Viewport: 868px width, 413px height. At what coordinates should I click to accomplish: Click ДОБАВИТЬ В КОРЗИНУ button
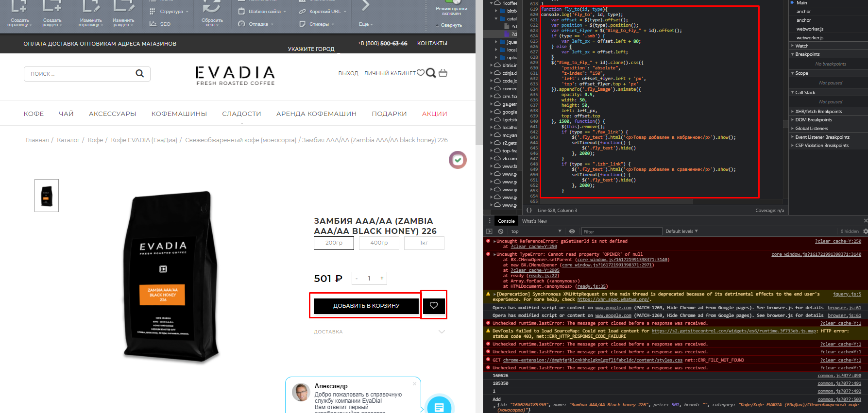coord(366,306)
